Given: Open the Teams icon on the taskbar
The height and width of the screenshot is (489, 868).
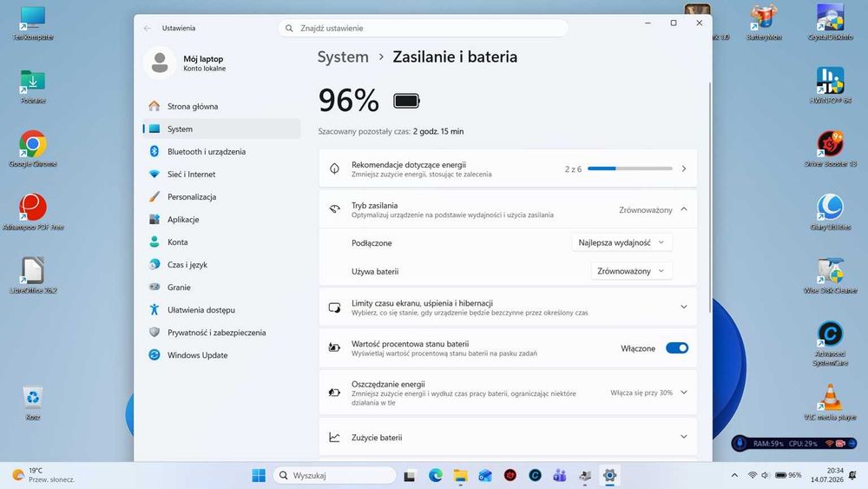Looking at the screenshot, I should (560, 475).
